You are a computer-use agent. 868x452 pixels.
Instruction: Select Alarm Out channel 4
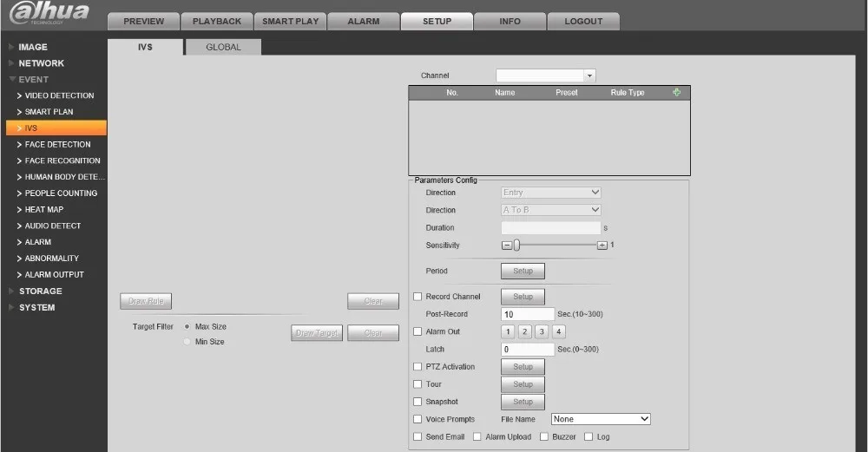(x=558, y=331)
